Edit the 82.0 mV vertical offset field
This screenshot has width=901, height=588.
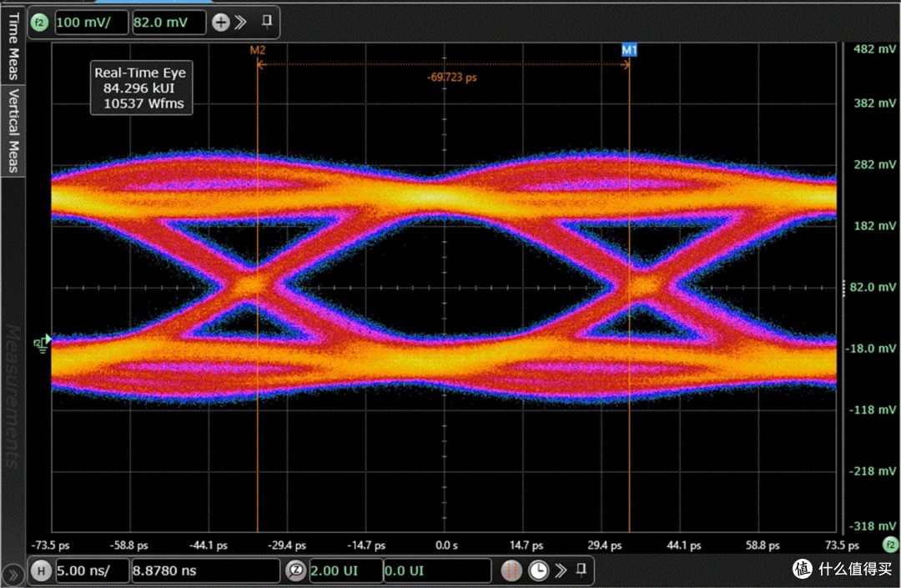[169, 23]
